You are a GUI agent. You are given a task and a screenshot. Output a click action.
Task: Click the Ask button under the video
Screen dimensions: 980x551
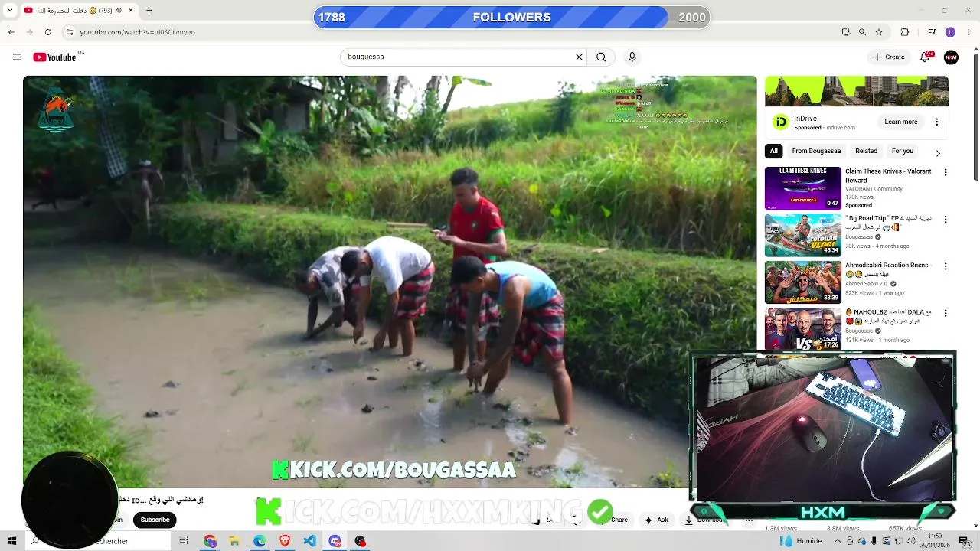pyautogui.click(x=656, y=520)
